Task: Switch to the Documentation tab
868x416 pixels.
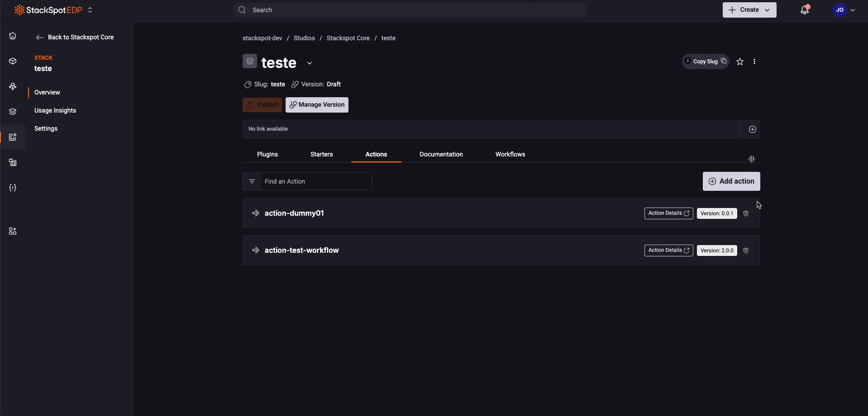Action: [441, 154]
